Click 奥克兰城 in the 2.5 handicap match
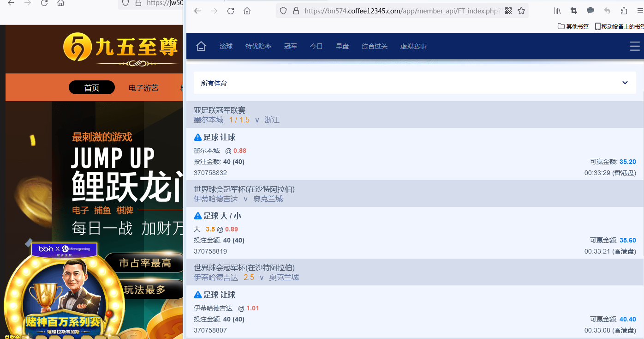The height and width of the screenshot is (339, 644). [284, 277]
